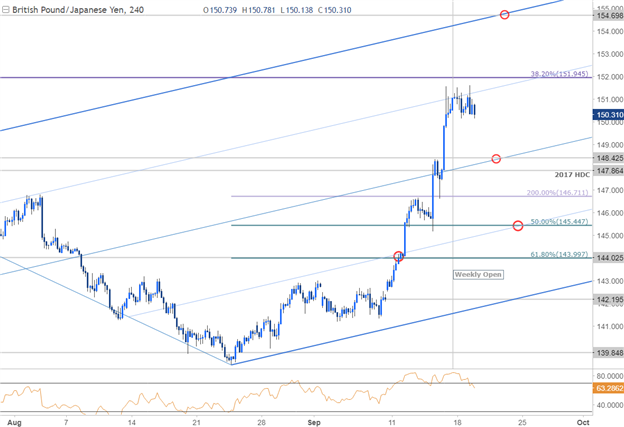The width and height of the screenshot is (624, 427).
Task: Click the RSI value label 63.2862
Action: (608, 388)
